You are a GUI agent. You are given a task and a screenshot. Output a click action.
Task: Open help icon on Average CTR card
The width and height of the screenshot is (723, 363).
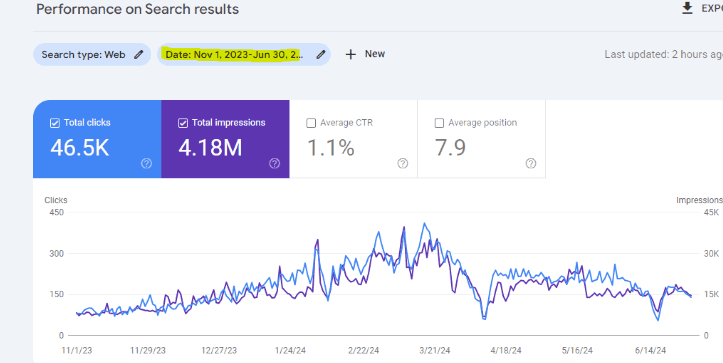pos(403,163)
